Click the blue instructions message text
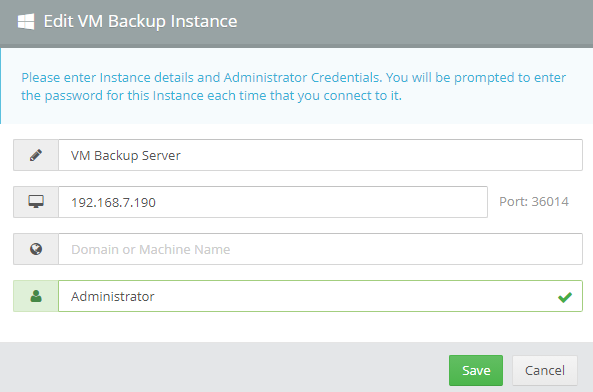The image size is (593, 392). (x=293, y=87)
